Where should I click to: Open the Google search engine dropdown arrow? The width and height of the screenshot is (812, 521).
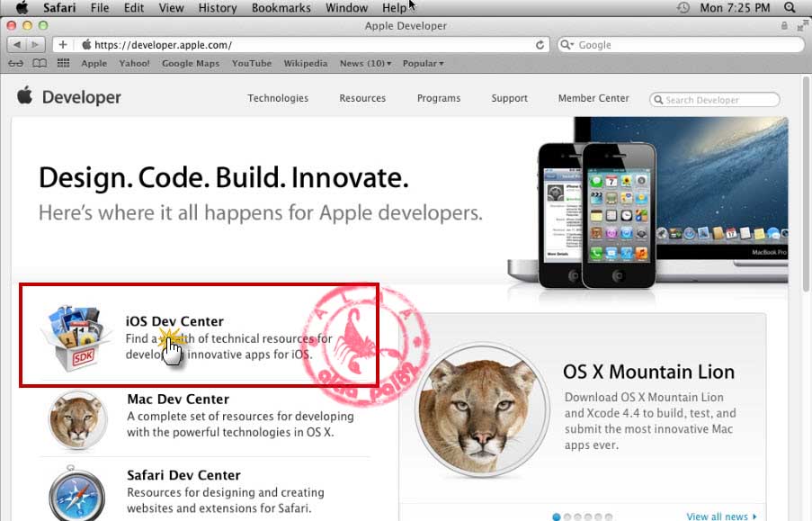coord(567,45)
